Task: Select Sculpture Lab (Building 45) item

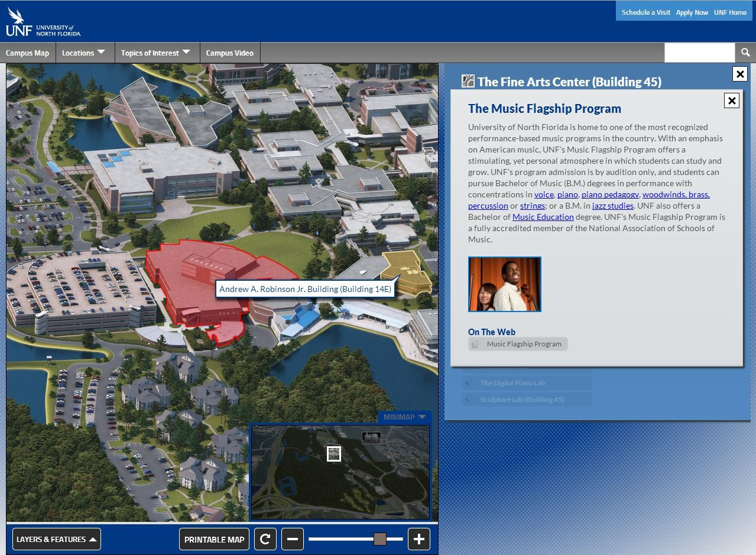Action: 527,400
